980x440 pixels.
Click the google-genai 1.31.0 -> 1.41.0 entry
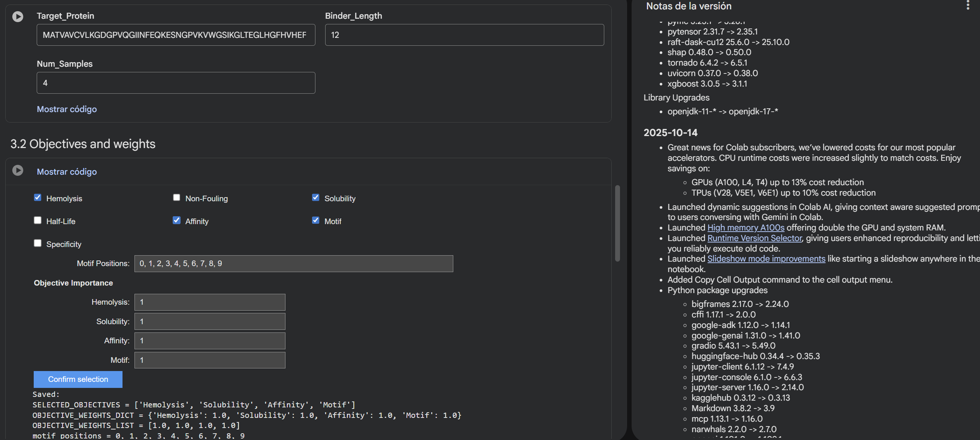745,336
